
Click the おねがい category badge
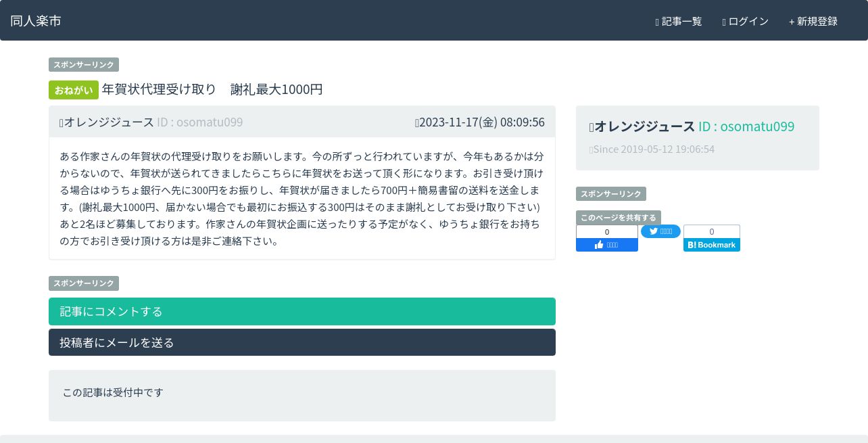click(x=74, y=89)
